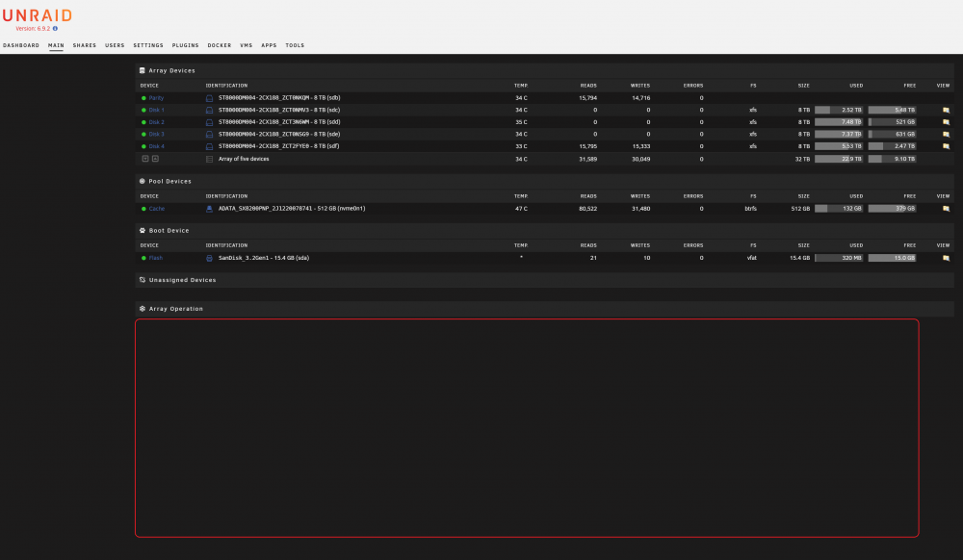Click the ADATA_SX8200PNP identification text
The height and width of the screenshot is (560, 963).
point(292,209)
